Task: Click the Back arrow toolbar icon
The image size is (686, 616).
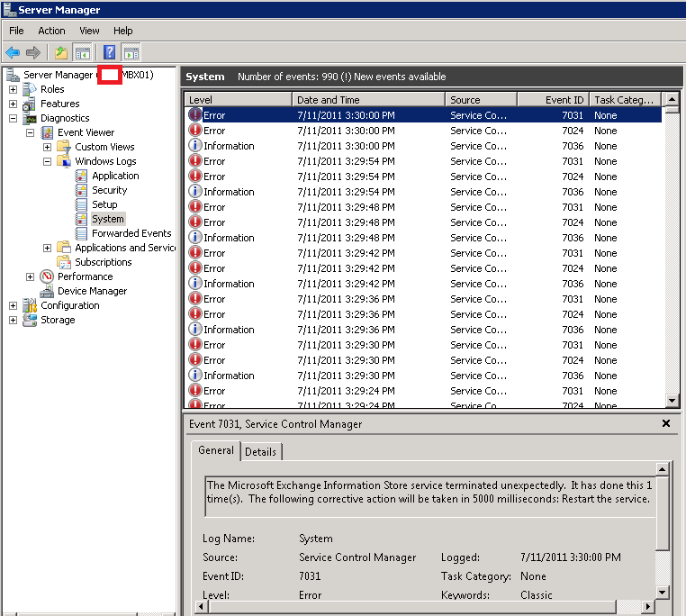Action: point(13,53)
